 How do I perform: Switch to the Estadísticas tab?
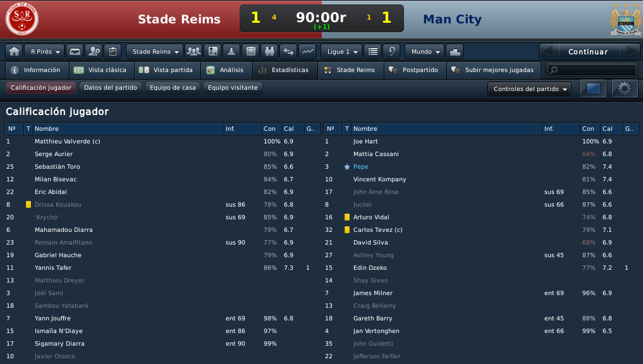click(x=285, y=70)
